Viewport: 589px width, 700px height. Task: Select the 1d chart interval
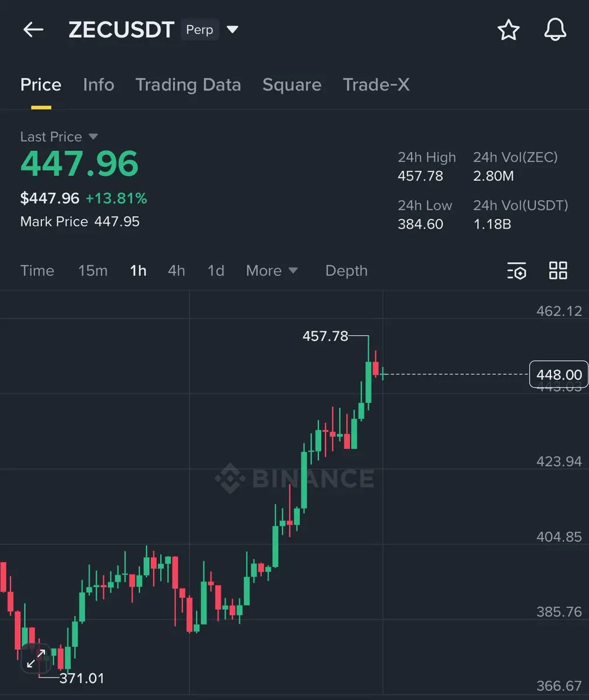point(216,271)
